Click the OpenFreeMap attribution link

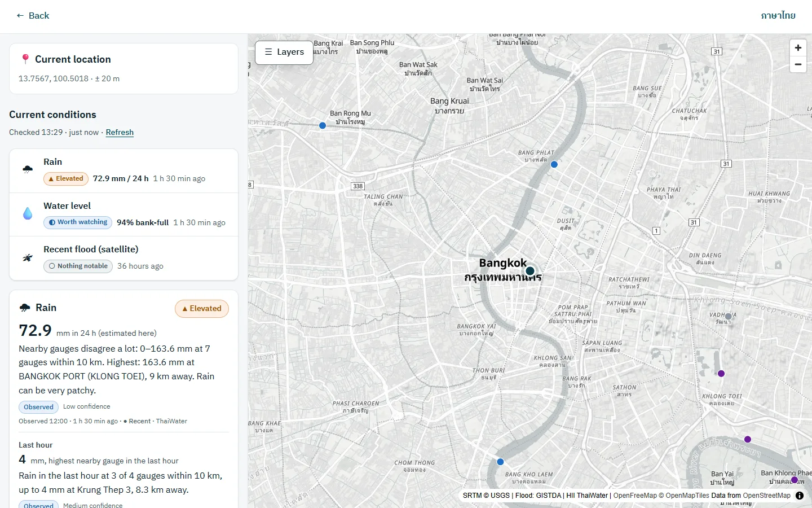click(x=635, y=496)
